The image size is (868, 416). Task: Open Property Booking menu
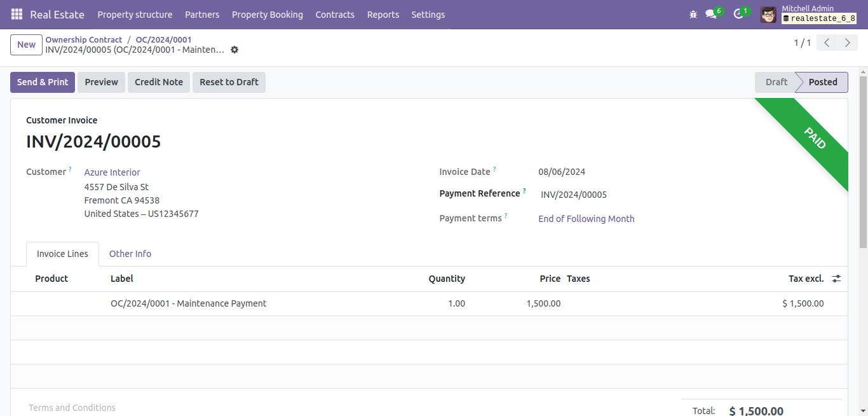pos(268,14)
